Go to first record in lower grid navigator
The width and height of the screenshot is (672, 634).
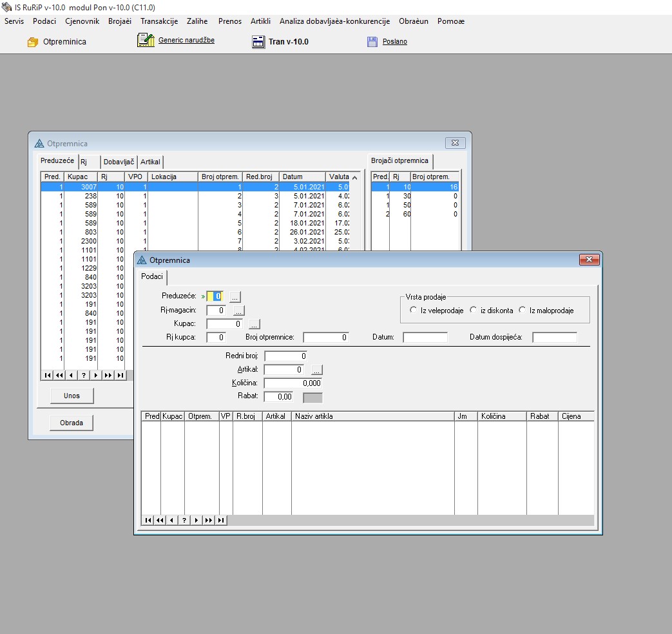(148, 520)
